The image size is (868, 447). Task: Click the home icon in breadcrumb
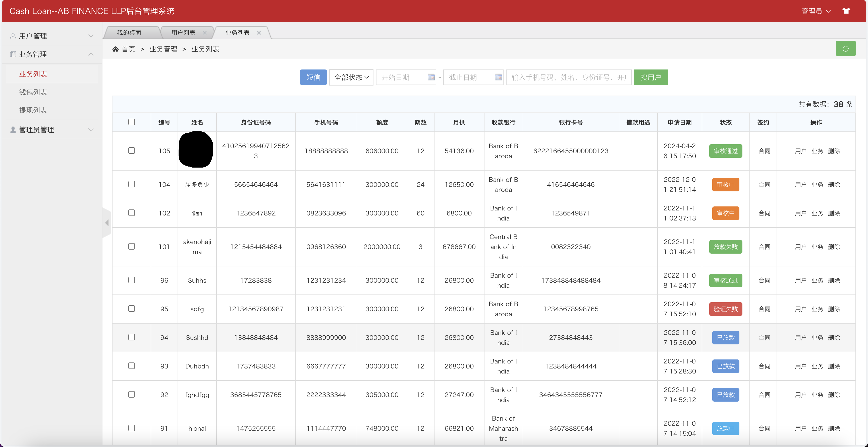pyautogui.click(x=115, y=49)
